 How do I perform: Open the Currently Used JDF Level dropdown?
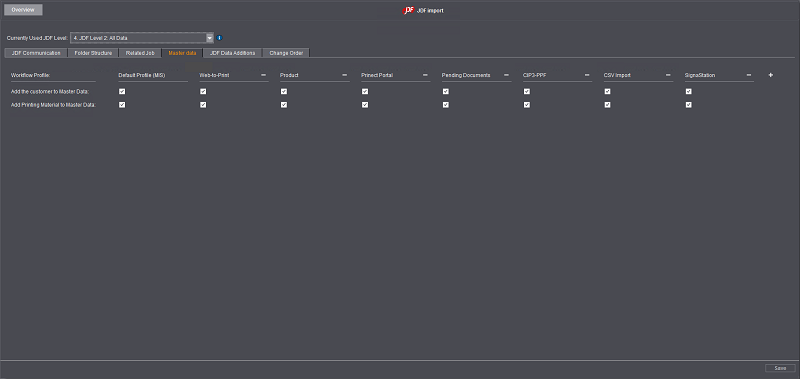142,38
